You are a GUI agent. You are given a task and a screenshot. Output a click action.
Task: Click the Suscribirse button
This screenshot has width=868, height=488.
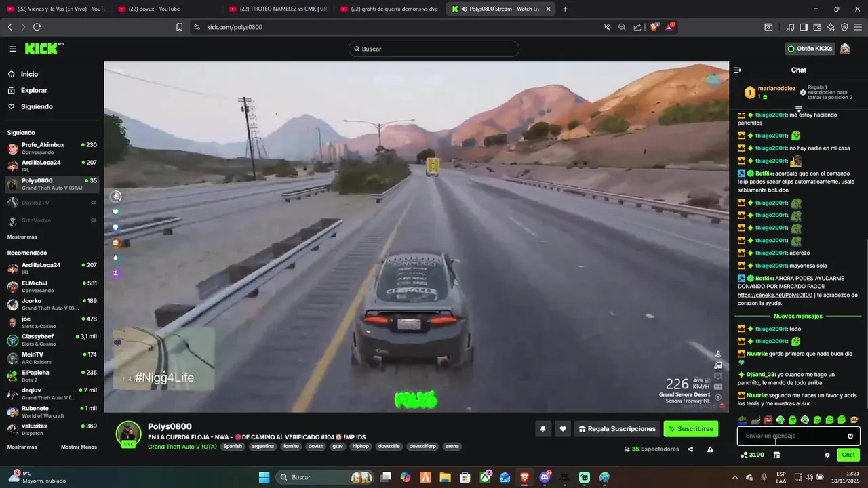(690, 429)
